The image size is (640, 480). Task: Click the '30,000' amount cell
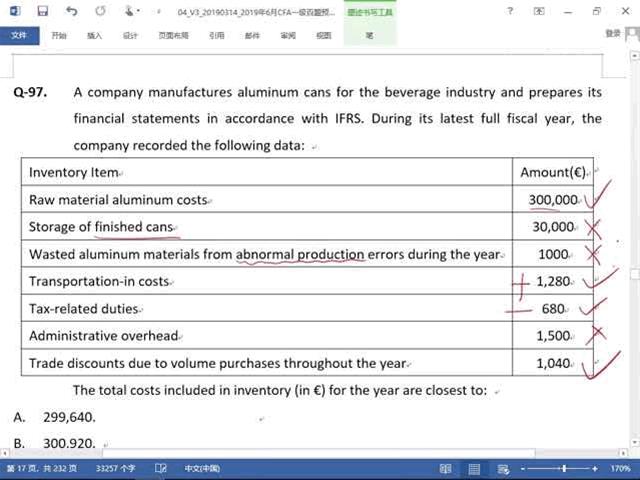[553, 227]
